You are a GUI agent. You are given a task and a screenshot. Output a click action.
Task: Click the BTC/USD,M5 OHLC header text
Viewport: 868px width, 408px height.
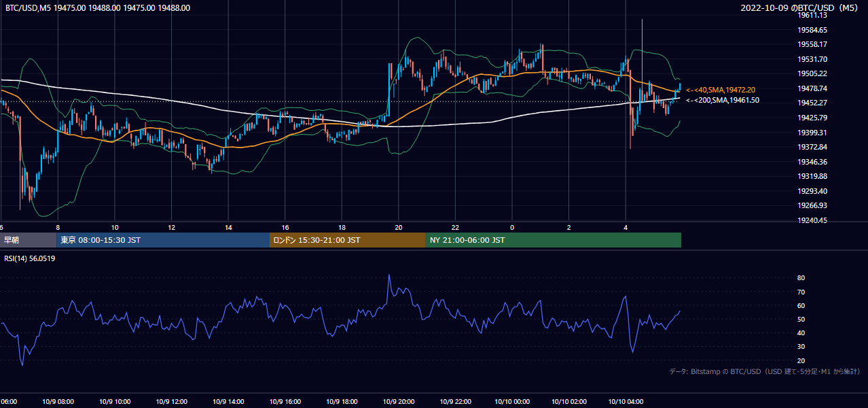(98, 8)
